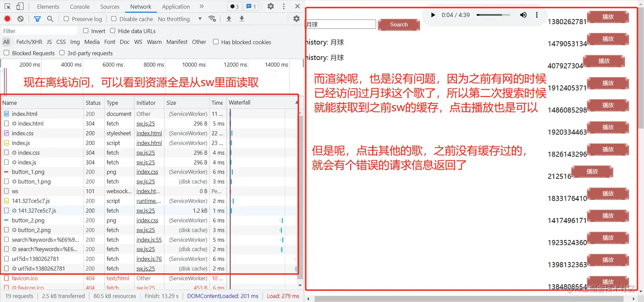
Task: Seek in the audio progress bar
Action: coord(493,15)
